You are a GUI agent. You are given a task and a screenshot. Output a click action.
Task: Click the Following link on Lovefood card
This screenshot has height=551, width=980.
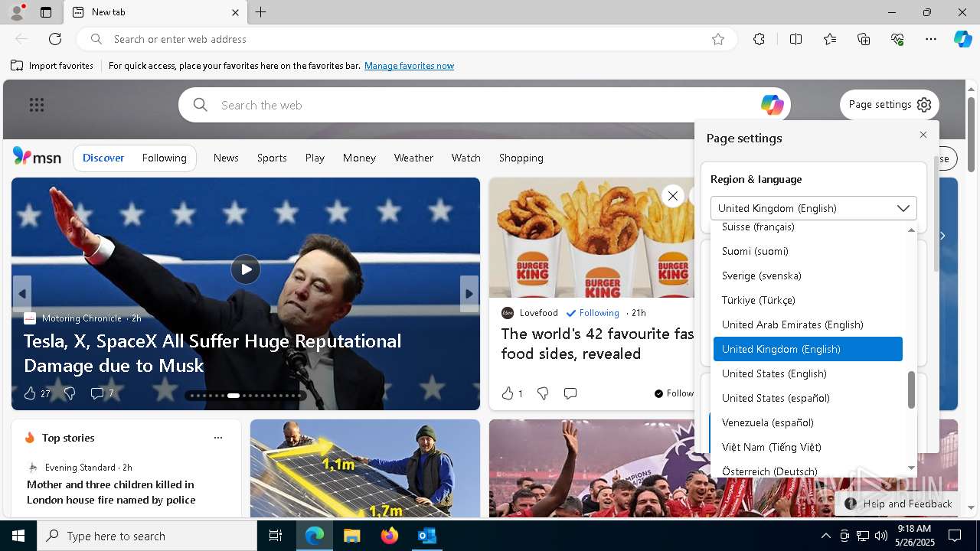(x=593, y=313)
